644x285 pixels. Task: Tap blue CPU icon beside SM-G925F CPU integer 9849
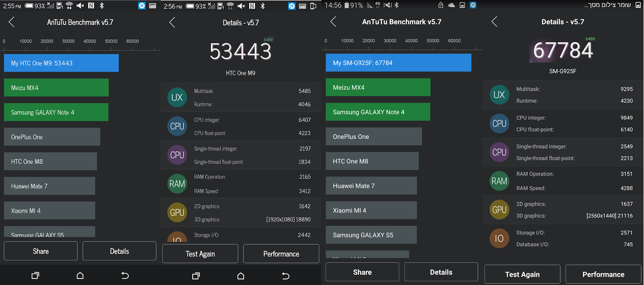pyautogui.click(x=500, y=124)
